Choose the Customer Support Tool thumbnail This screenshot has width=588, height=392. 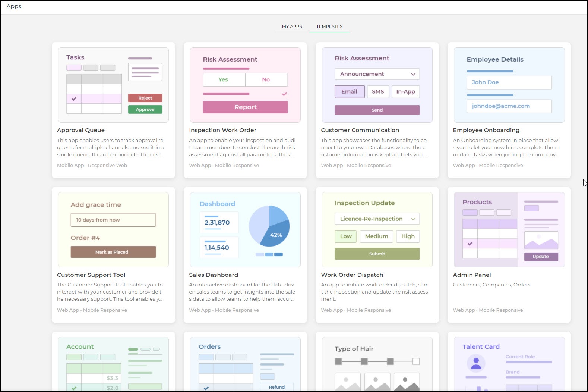pyautogui.click(x=113, y=230)
